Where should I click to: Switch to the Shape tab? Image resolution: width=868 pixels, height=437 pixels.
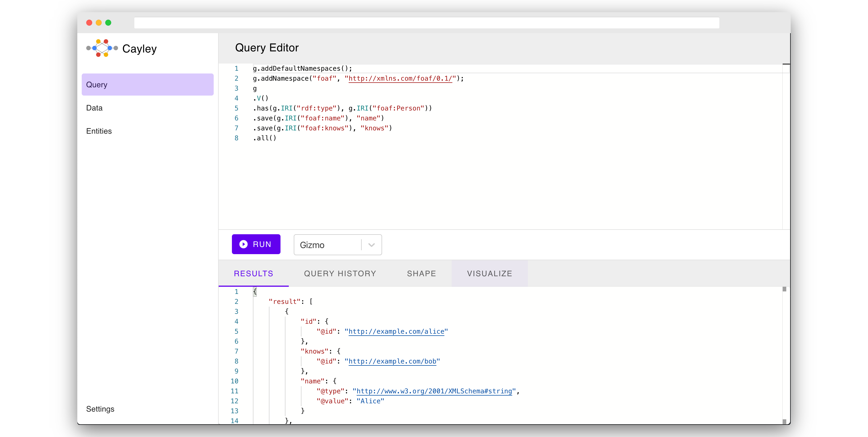pyautogui.click(x=422, y=273)
